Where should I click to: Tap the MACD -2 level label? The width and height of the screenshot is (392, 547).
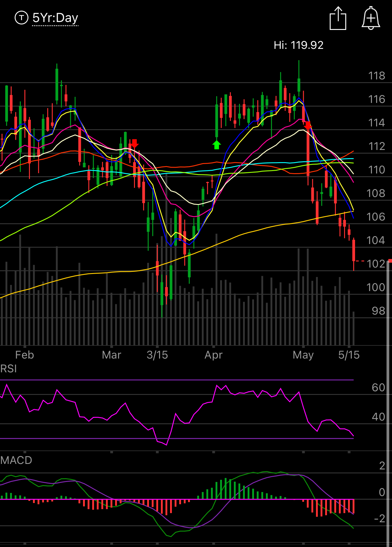coord(379,519)
